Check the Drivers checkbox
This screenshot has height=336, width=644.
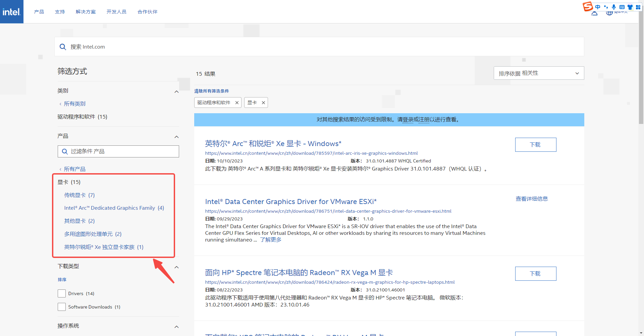(x=62, y=293)
